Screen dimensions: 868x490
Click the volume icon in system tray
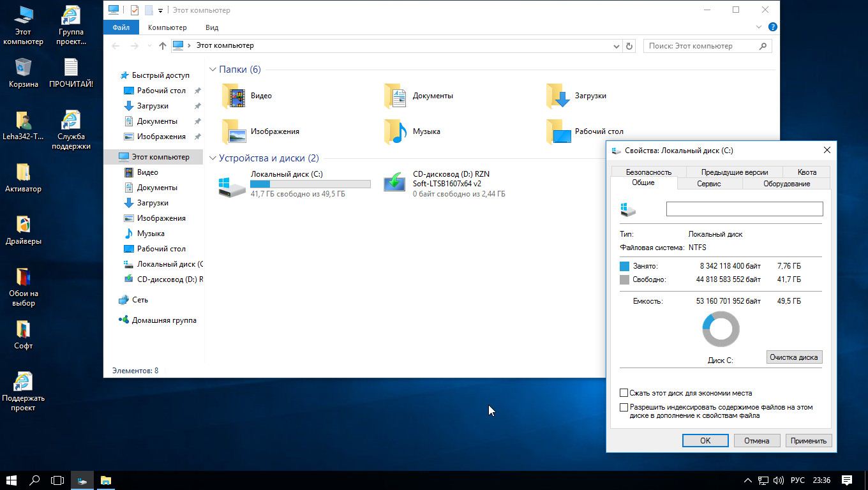tap(779, 480)
